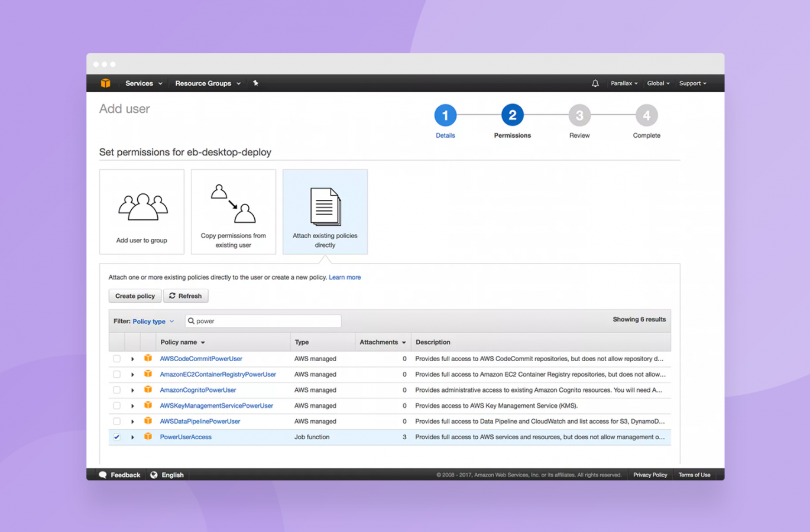The image size is (810, 532).
Task: Open the Terms of Use link
Action: pos(694,475)
